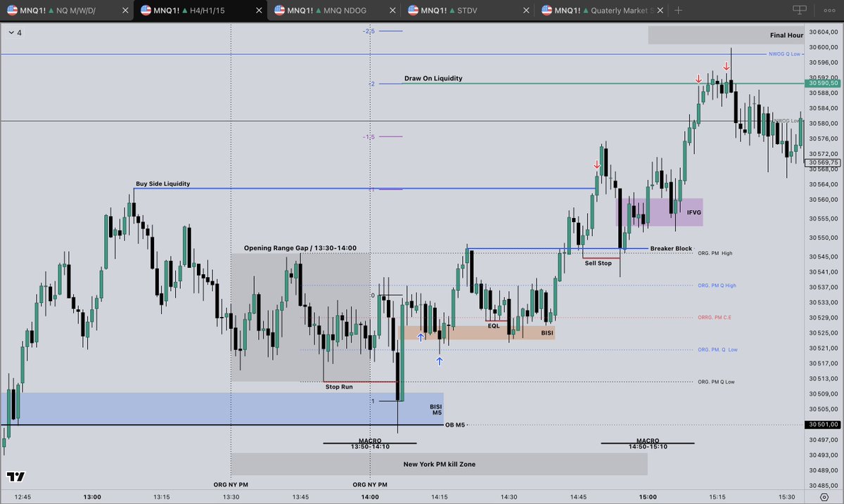Select the ORG. PM. Q Low blue label
844x504 pixels.
717,349
